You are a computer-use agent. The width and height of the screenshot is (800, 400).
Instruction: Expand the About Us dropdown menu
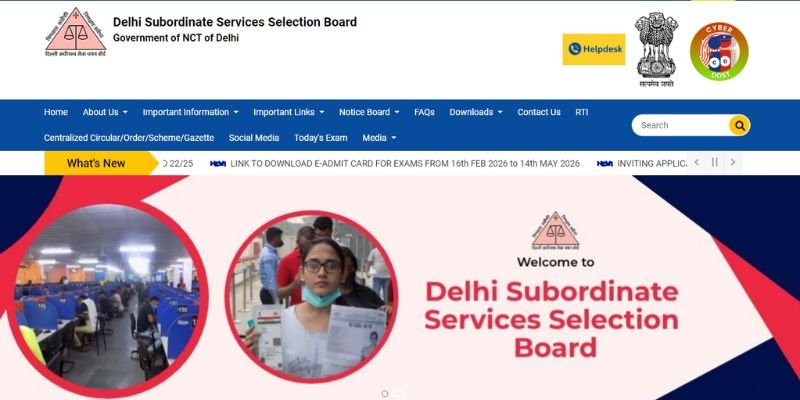click(x=105, y=112)
